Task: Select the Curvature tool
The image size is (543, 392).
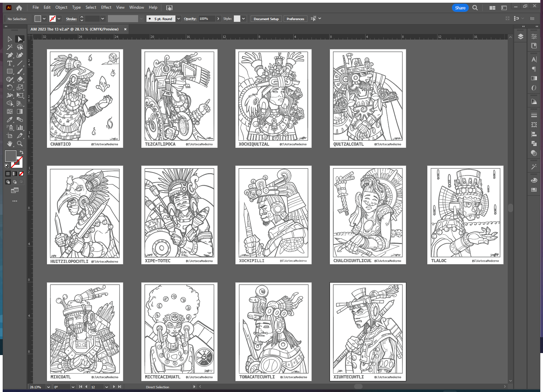Action: click(x=20, y=55)
